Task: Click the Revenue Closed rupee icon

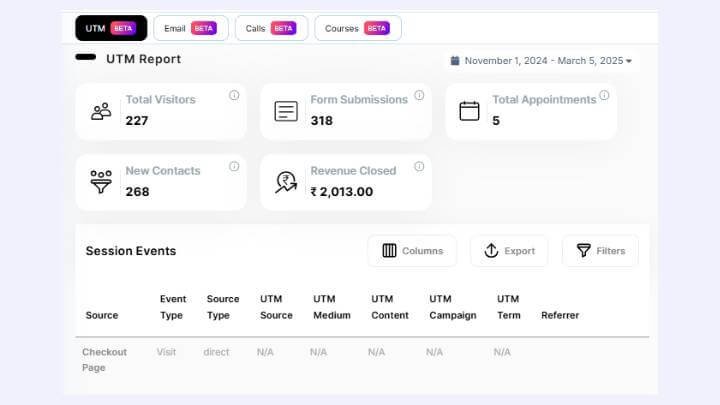Action: click(286, 182)
